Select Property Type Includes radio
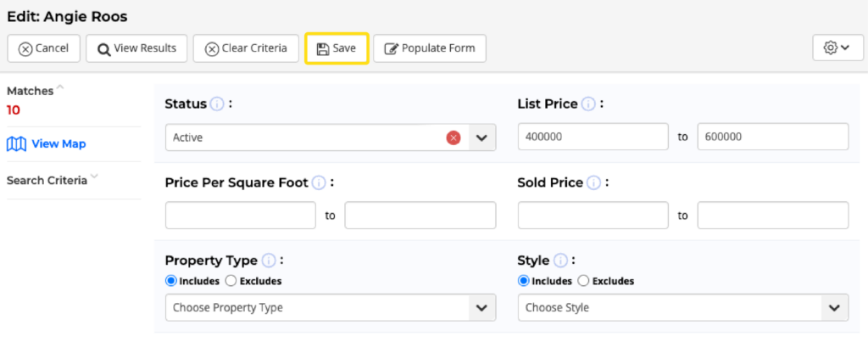This screenshot has height=342, width=868. [x=170, y=281]
